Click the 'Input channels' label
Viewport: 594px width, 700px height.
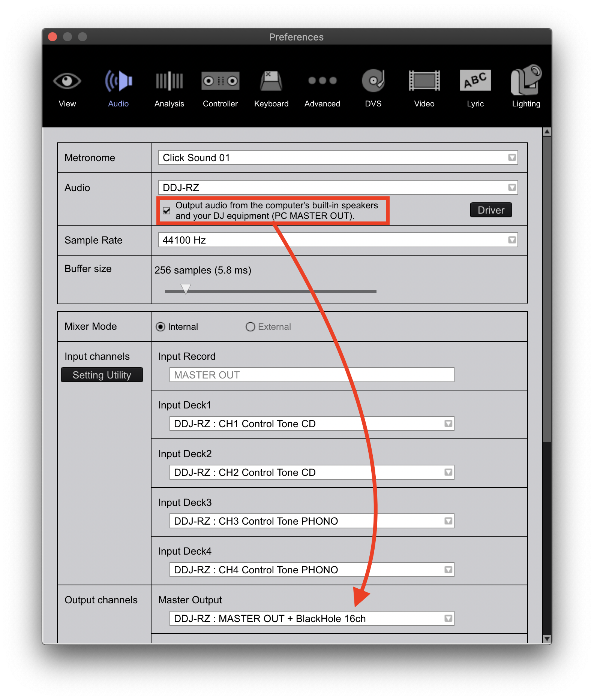97,356
